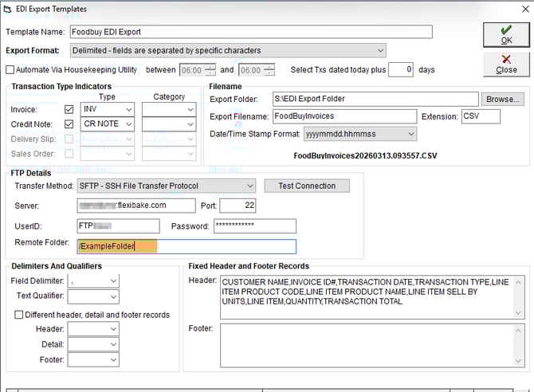Open the Footer delimiter dropdown

pos(93,359)
